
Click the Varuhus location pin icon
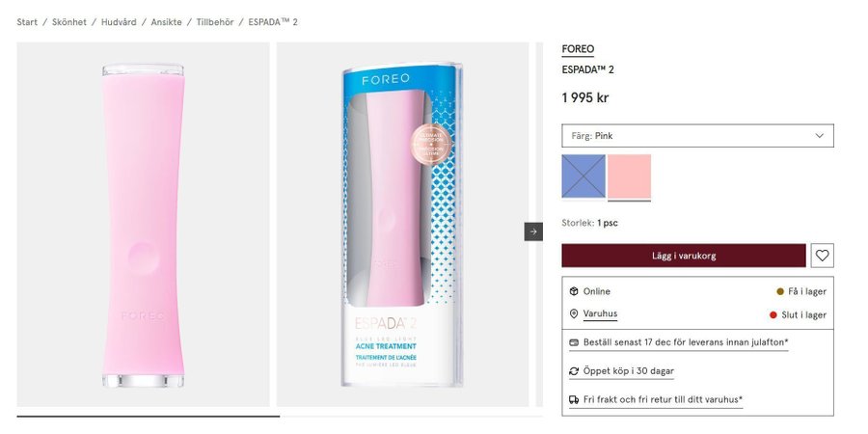[574, 314]
